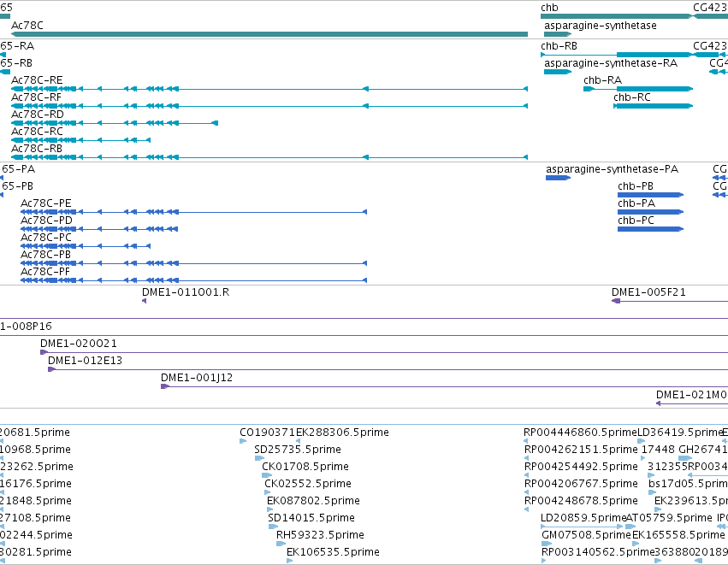Select transcript chb-RA label
728x565 pixels.
click(602, 80)
